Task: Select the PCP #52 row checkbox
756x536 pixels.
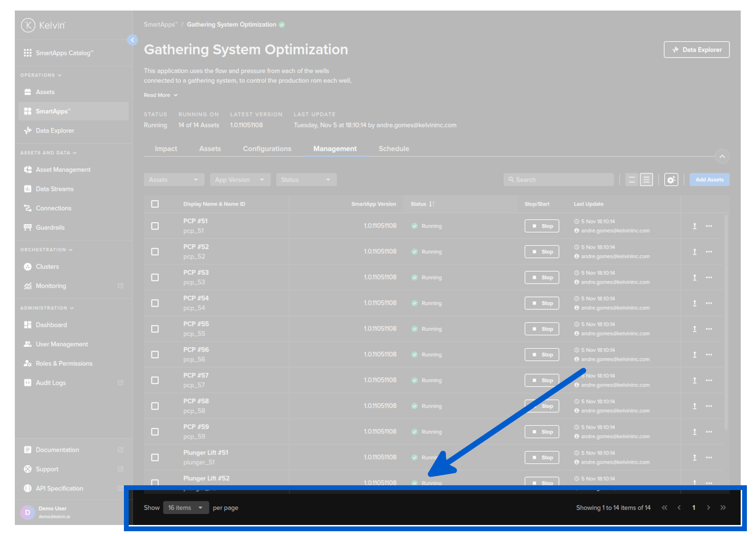Action: pyautogui.click(x=155, y=252)
